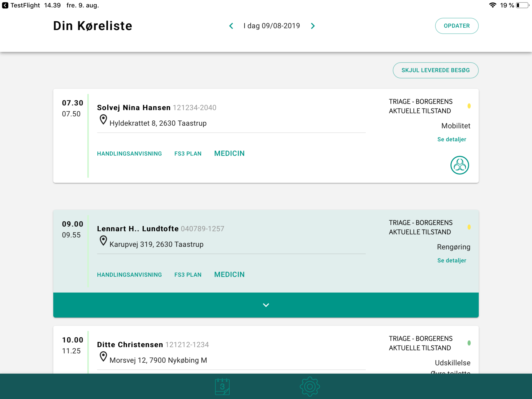Open settings gear in bottom bar

(310, 387)
